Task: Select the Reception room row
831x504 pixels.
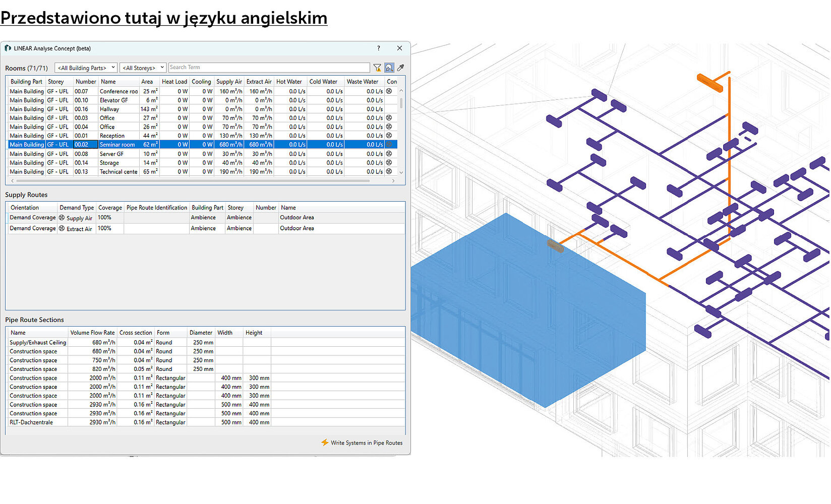Action: 112,136
